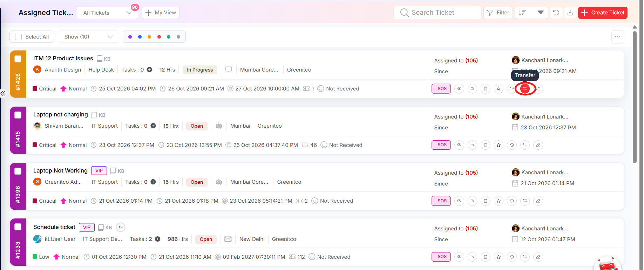
Task: Click the Search Ticket field
Action: coord(438,13)
